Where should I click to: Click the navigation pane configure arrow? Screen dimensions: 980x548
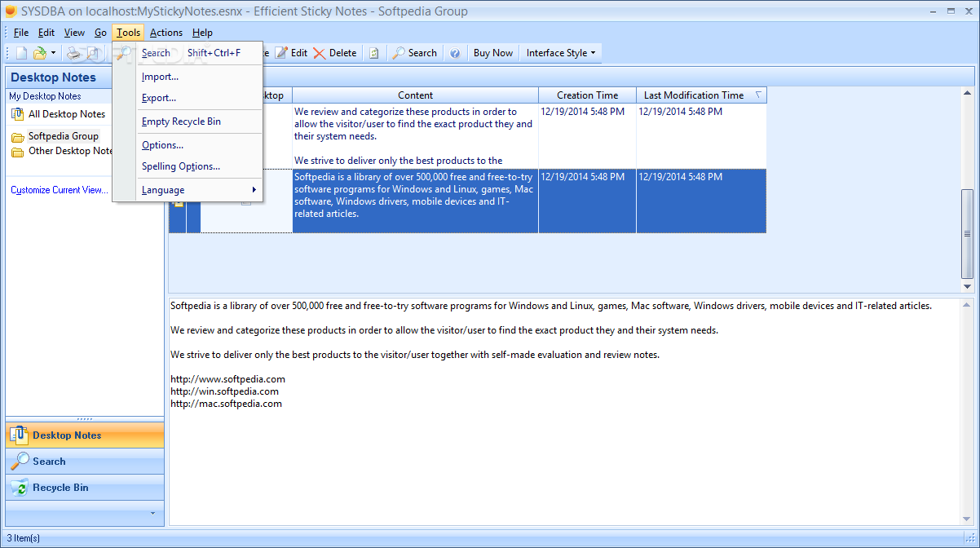152,514
